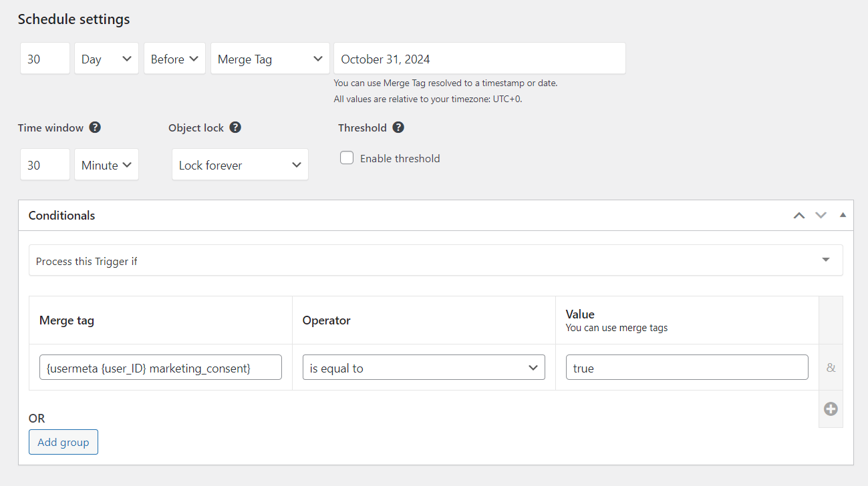Focus the condition value field containing true
The height and width of the screenshot is (486, 868).
pyautogui.click(x=687, y=368)
